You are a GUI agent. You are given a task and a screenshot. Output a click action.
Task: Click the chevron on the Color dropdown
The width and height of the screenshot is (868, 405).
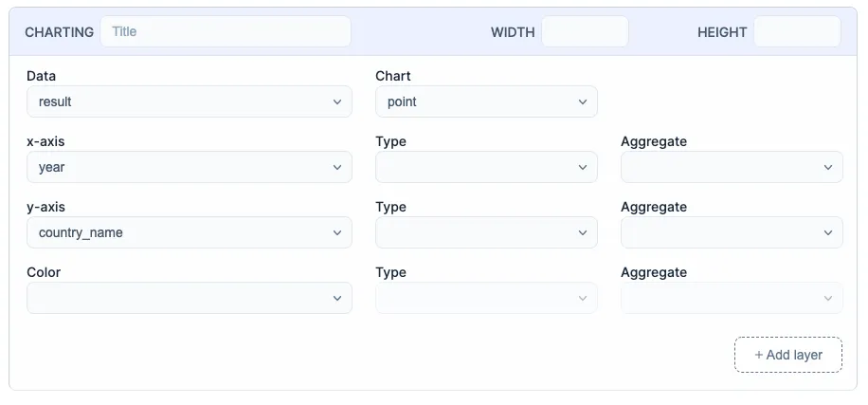[x=337, y=298]
